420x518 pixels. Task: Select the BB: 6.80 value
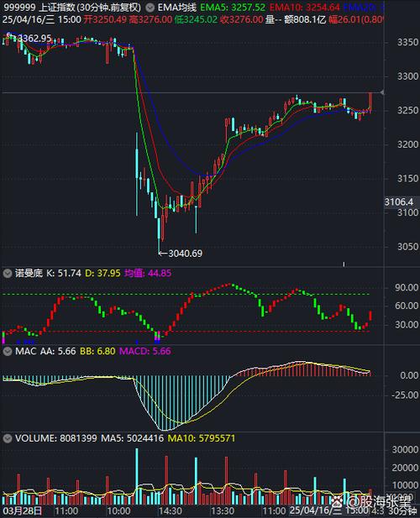(97, 351)
